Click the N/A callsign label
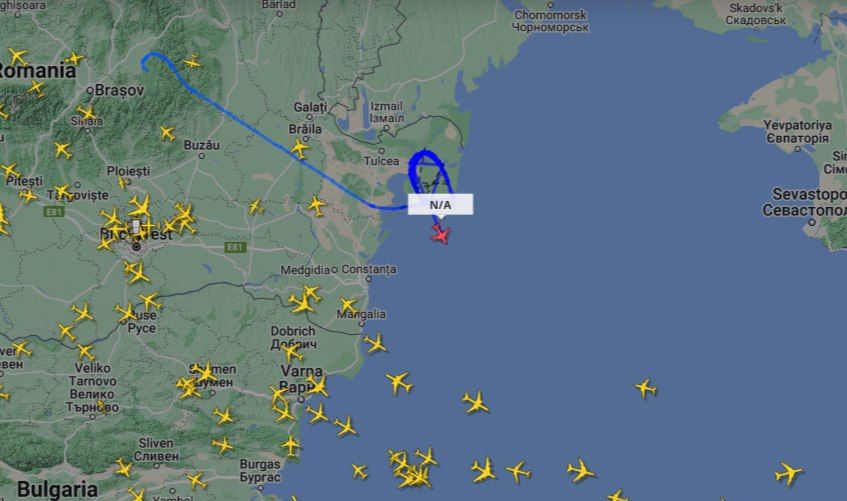This screenshot has height=501, width=847. (440, 204)
